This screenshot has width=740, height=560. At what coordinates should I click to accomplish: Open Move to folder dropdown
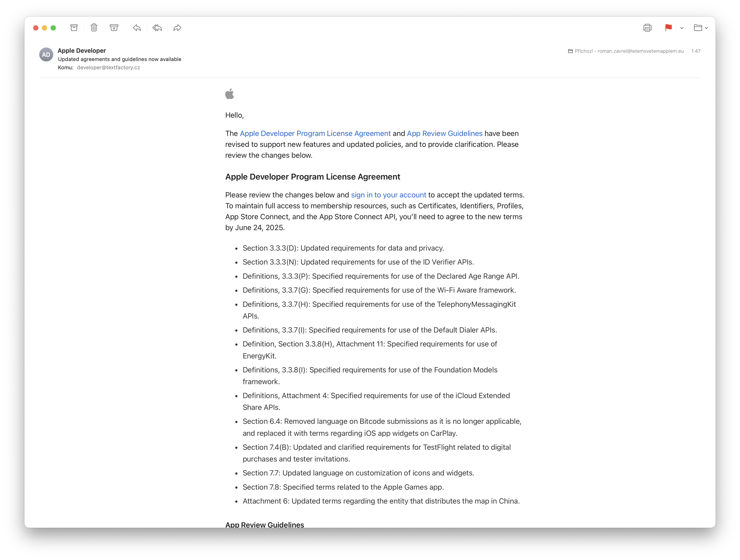click(701, 28)
